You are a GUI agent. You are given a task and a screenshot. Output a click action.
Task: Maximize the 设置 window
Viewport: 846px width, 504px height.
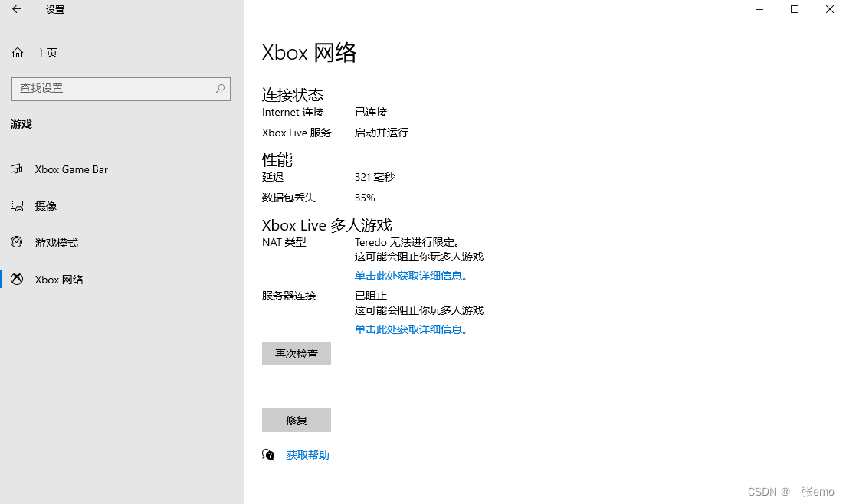point(794,9)
